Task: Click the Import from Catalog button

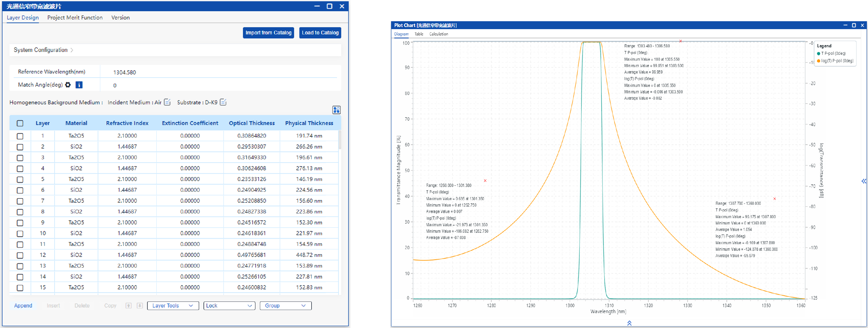Action: (268, 33)
